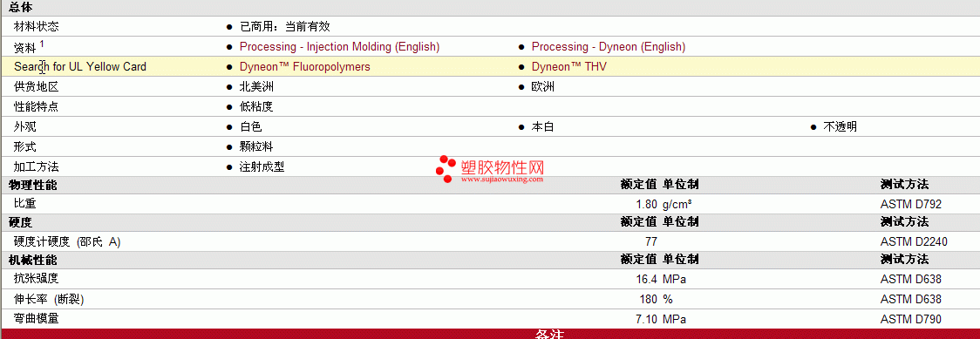Click the www.sujiaowuxing.com watermark URL
The height and width of the screenshot is (339, 980).
tap(502, 179)
